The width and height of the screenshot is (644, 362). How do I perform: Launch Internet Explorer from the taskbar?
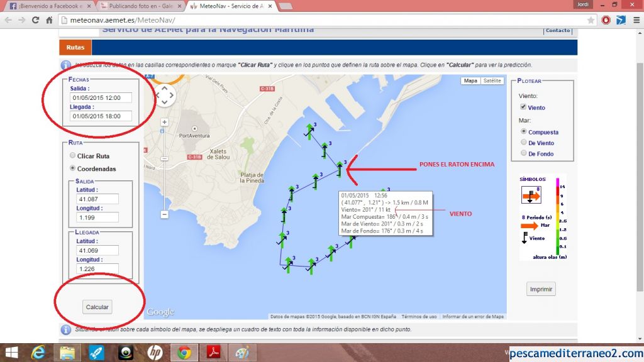pos(38,353)
